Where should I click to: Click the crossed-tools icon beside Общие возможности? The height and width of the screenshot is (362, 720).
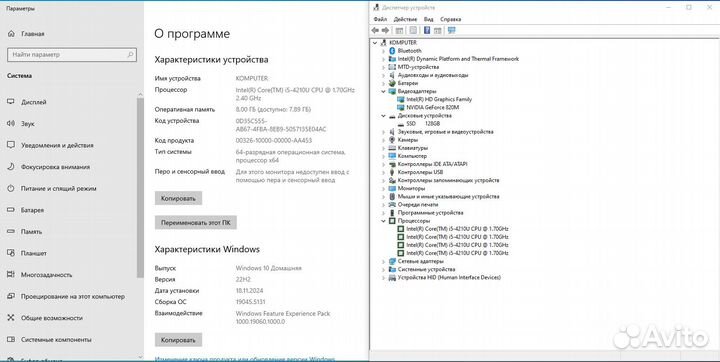pyautogui.click(x=11, y=318)
